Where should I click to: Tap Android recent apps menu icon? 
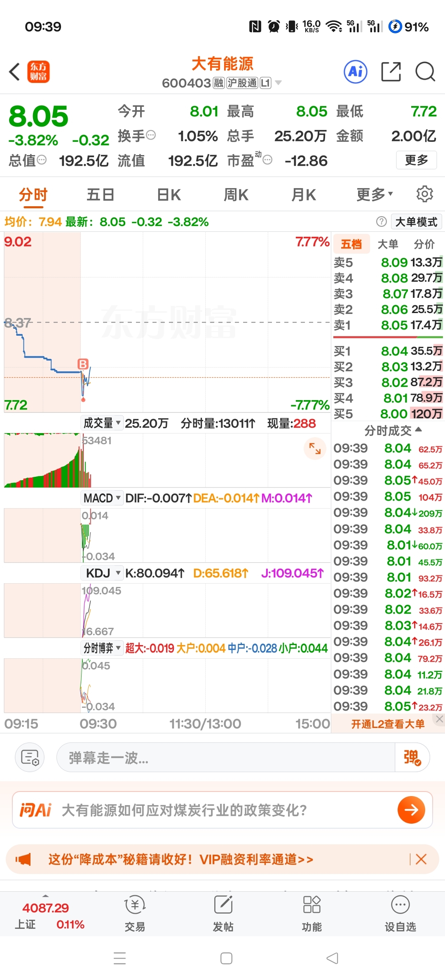119,958
